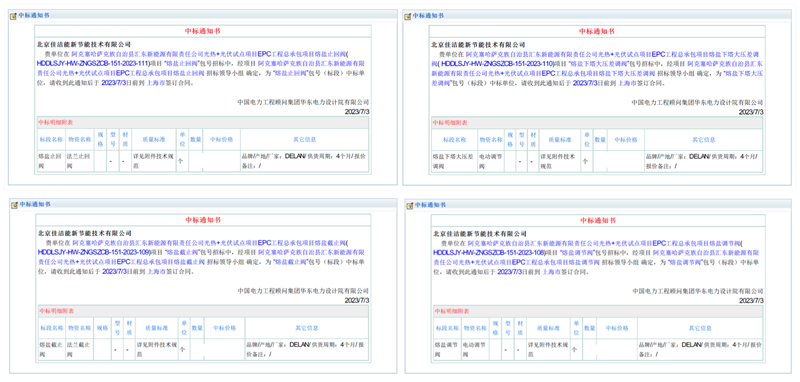Select project number HDDLSJY-HW-ZNGSZCB-151-2023-111
This screenshot has height=382, width=800.
(93, 64)
